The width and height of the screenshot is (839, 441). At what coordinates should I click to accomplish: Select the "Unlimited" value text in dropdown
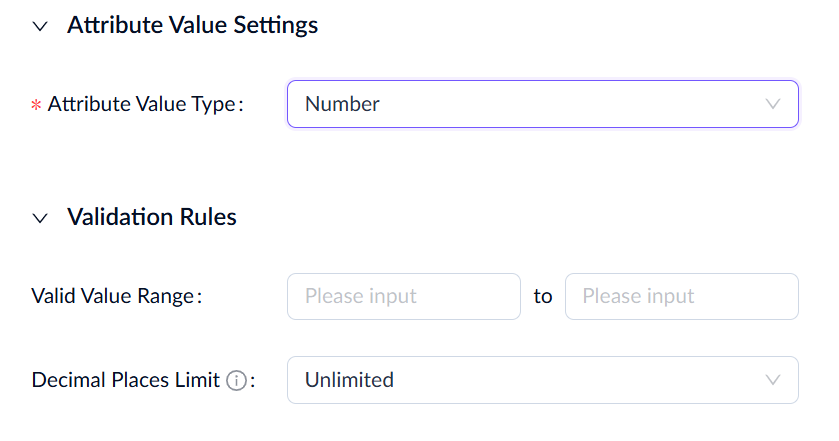pyautogui.click(x=349, y=380)
